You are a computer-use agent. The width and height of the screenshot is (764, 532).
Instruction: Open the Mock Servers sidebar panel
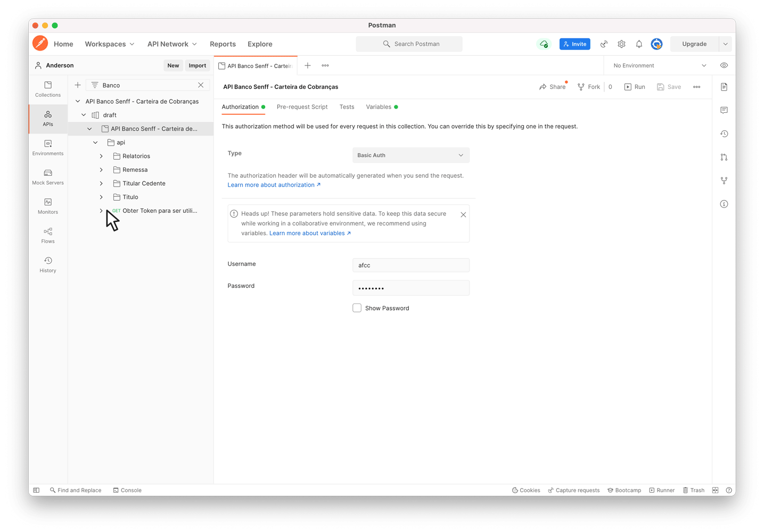48,177
